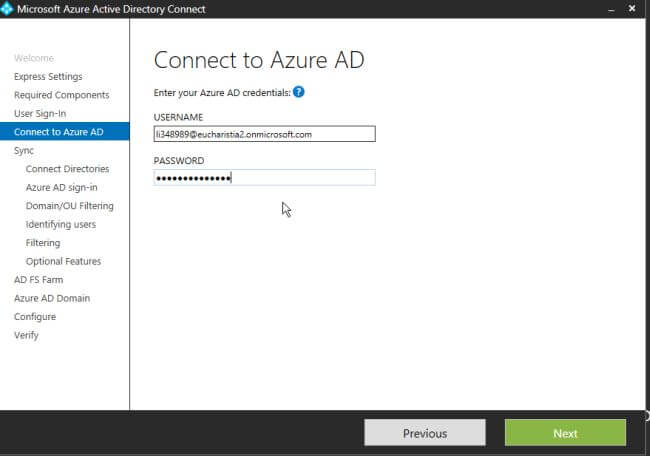650x456 pixels.
Task: Click the USERNAME label
Action: click(x=178, y=117)
